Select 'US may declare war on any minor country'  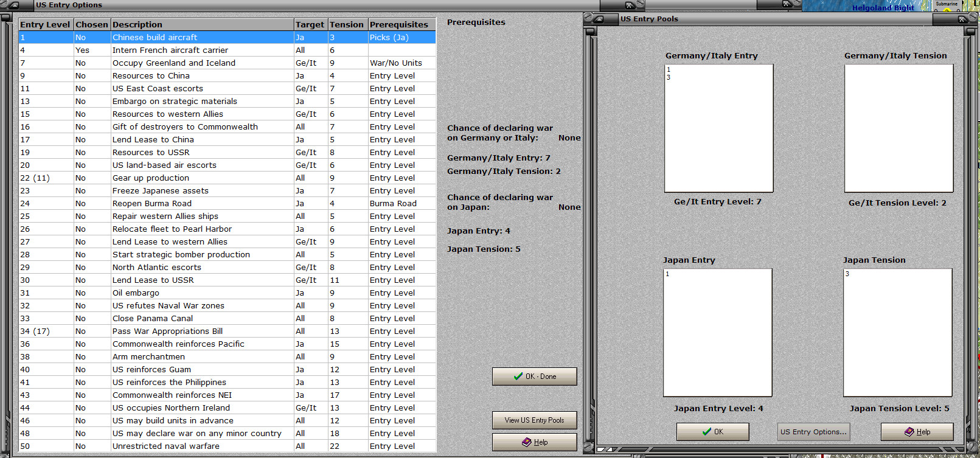[x=228, y=433]
